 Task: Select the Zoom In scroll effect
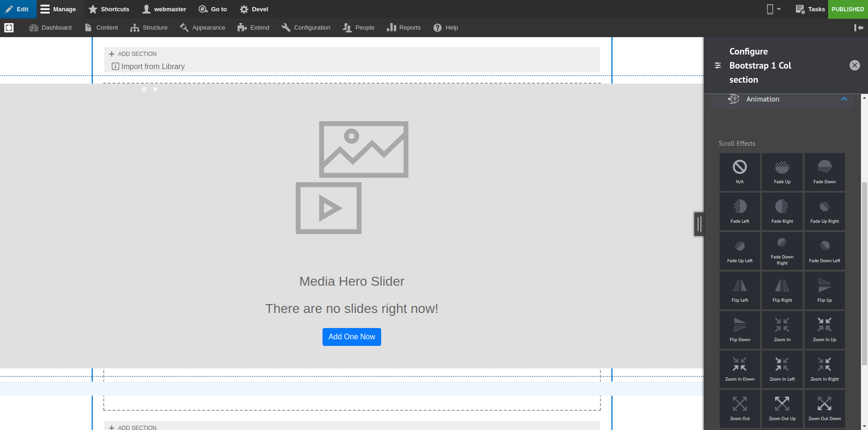pos(782,329)
